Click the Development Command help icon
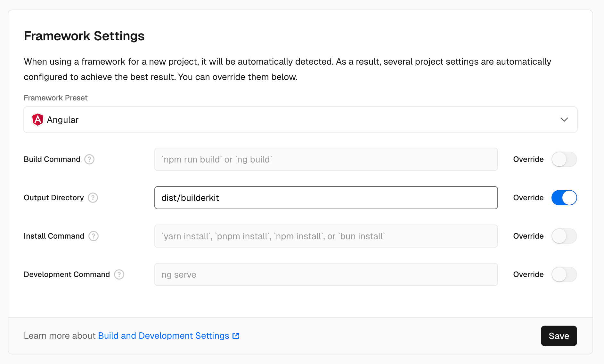This screenshot has width=604, height=364. 119,274
